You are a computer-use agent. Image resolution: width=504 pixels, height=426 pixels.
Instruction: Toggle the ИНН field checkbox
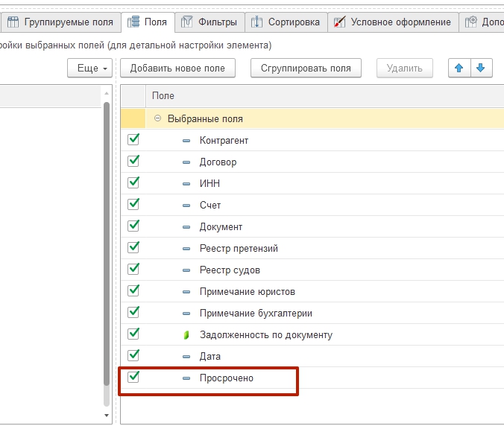click(134, 183)
